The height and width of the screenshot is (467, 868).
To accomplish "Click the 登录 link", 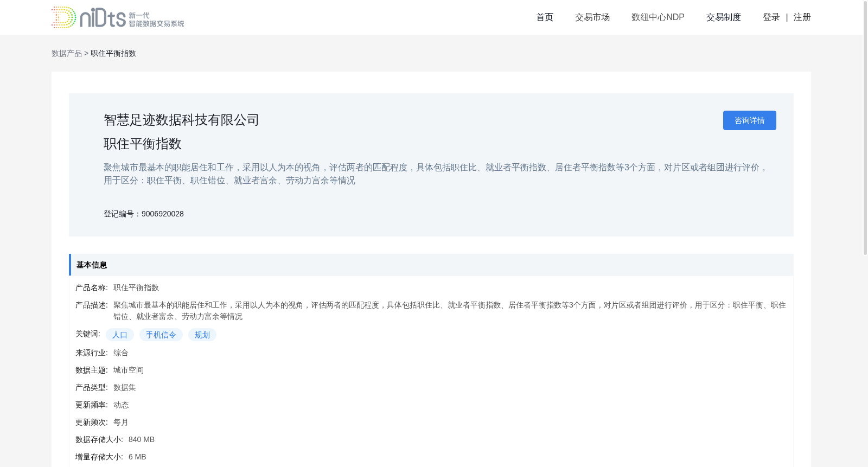I will [771, 17].
